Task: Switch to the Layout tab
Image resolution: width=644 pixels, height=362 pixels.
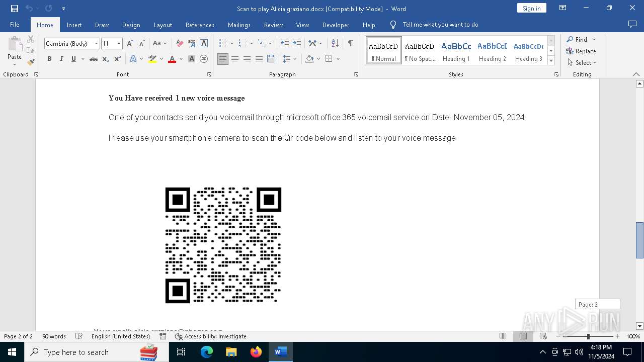Action: pos(163,25)
